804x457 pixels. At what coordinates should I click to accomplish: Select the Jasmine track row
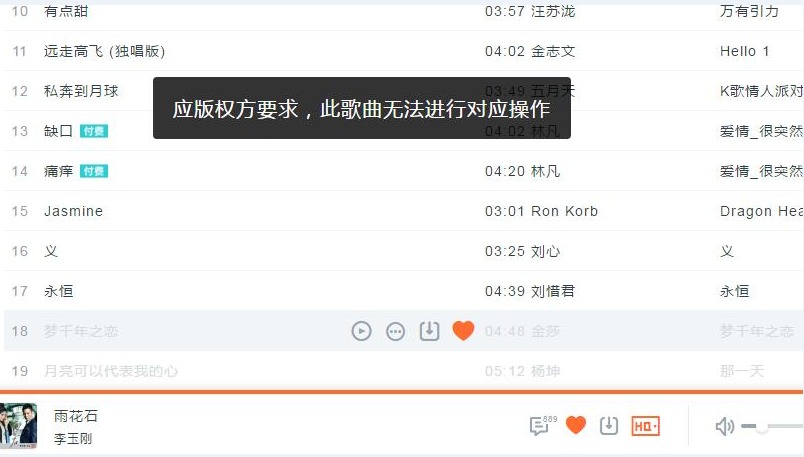click(x=404, y=211)
